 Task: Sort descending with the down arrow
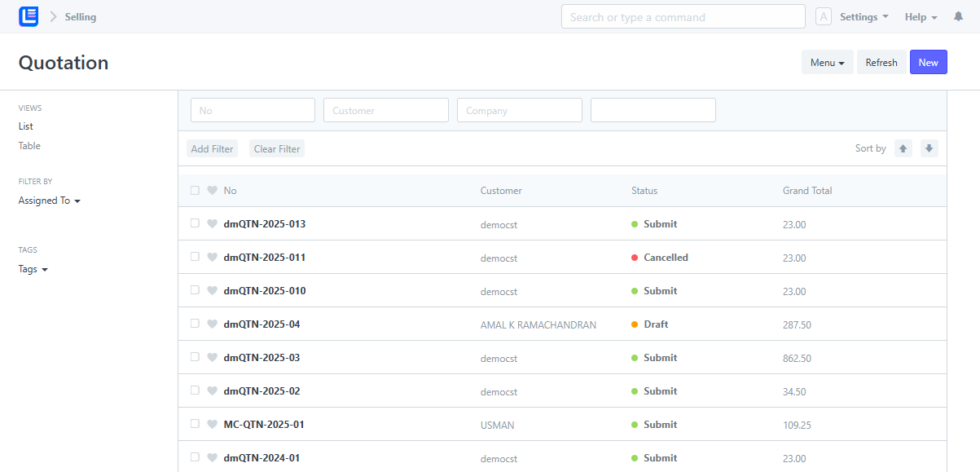pyautogui.click(x=929, y=148)
